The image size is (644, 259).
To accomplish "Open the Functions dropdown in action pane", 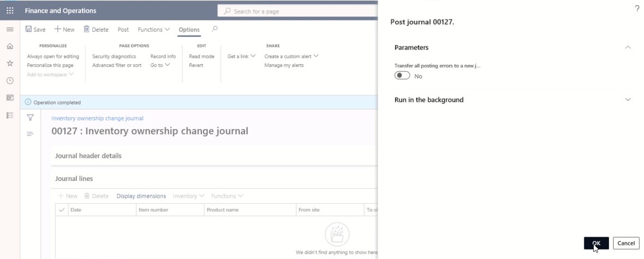I will pyautogui.click(x=154, y=29).
